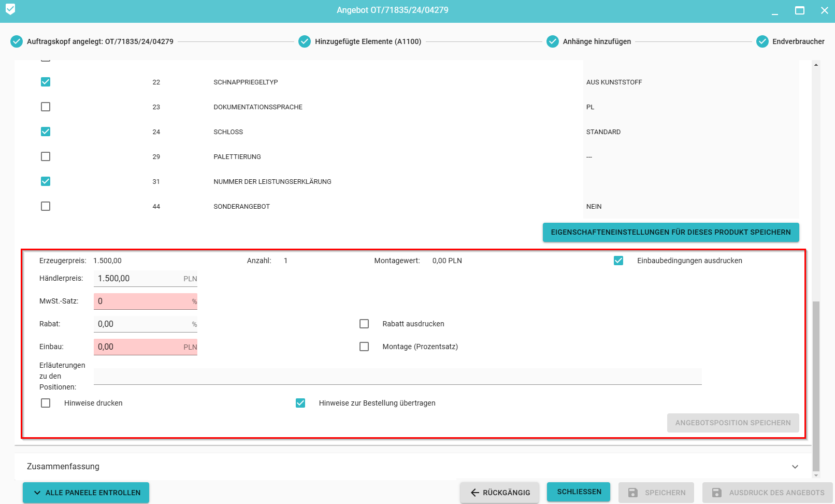
Task: Click the Auftragskopf angelegt step checkmark icon
Action: (17, 41)
